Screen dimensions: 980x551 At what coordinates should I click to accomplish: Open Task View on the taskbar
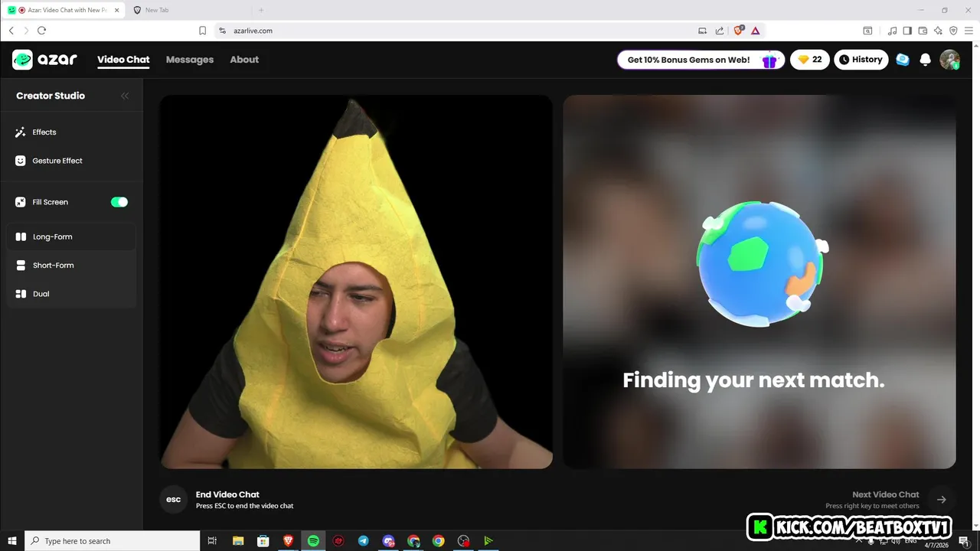pos(212,541)
